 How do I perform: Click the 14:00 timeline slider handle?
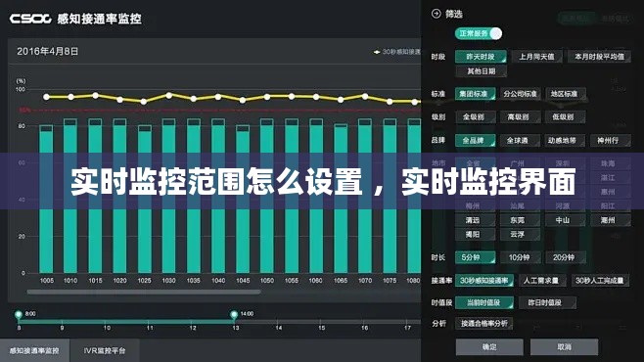tap(234, 315)
